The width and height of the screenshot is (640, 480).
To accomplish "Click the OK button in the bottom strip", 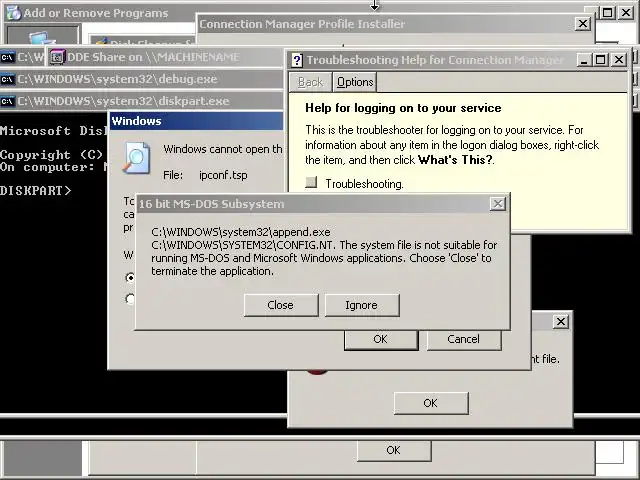I will (x=394, y=450).
